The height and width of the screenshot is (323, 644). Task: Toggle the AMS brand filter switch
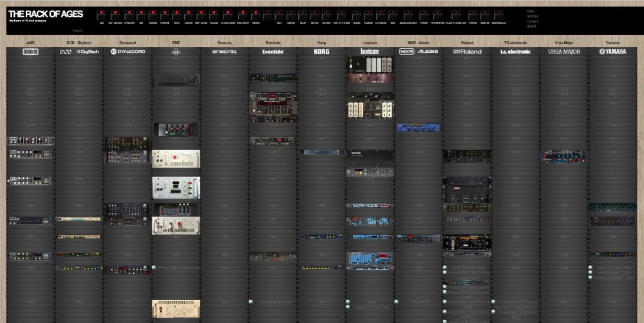point(102,15)
